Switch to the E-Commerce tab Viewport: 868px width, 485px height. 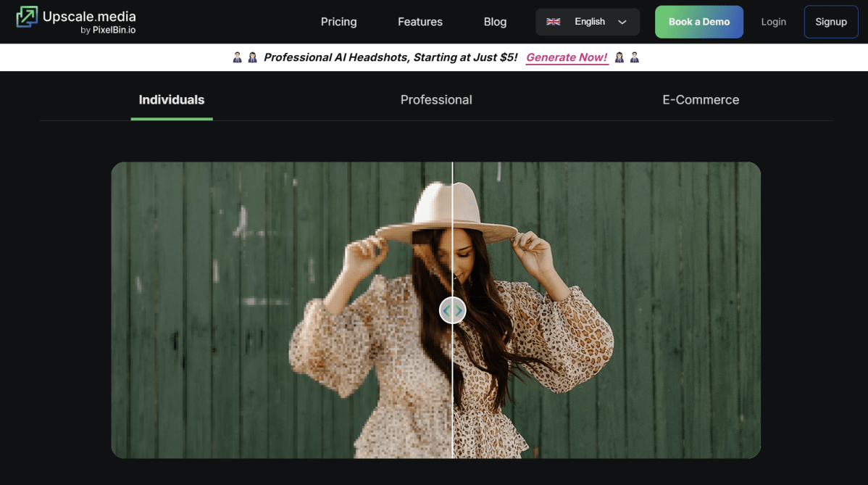point(701,100)
